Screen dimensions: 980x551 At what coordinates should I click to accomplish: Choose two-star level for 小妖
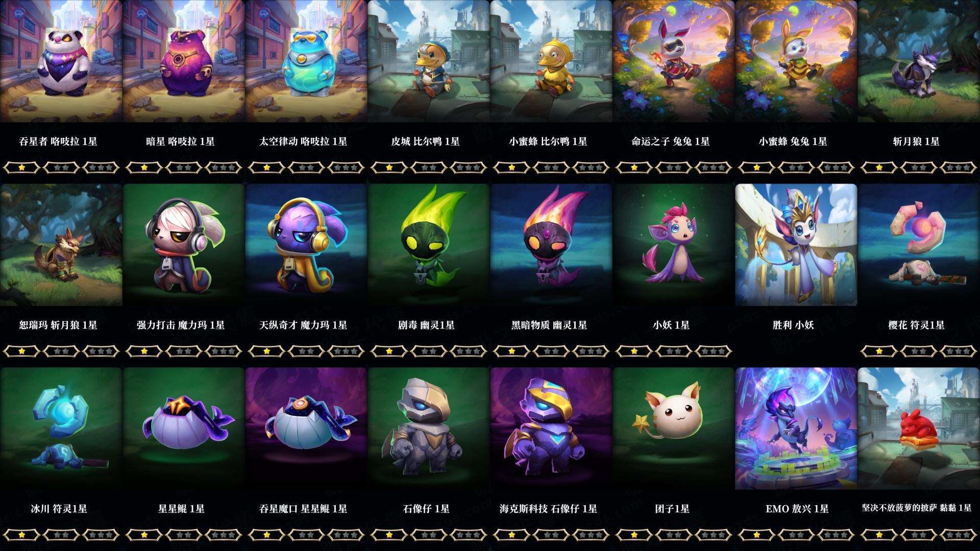click(674, 351)
